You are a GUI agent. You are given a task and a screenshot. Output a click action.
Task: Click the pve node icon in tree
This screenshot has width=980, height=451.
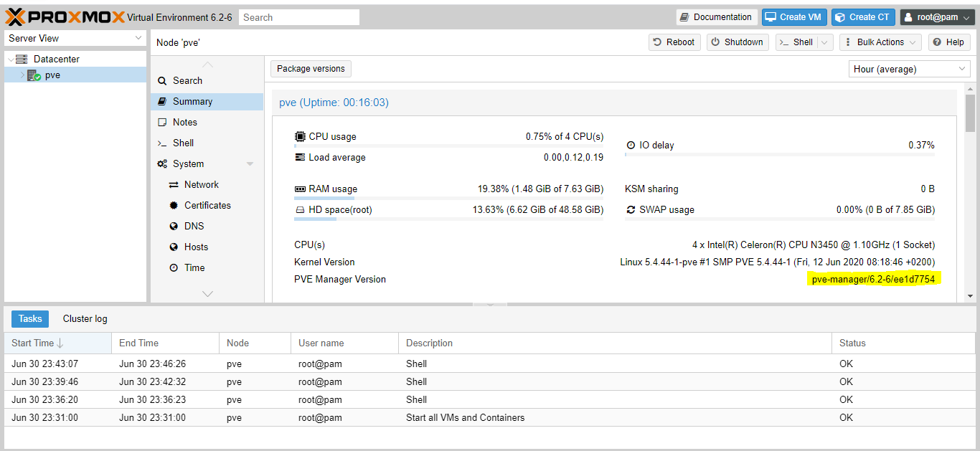pos(34,75)
